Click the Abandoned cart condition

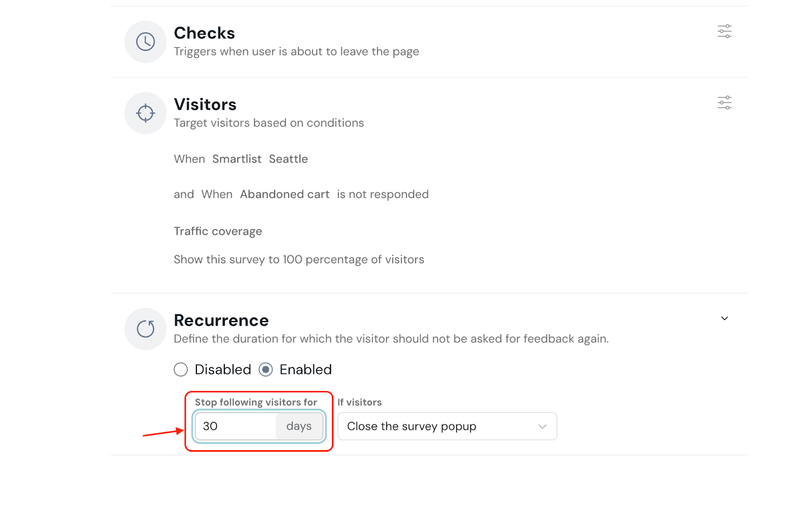pyautogui.click(x=285, y=195)
